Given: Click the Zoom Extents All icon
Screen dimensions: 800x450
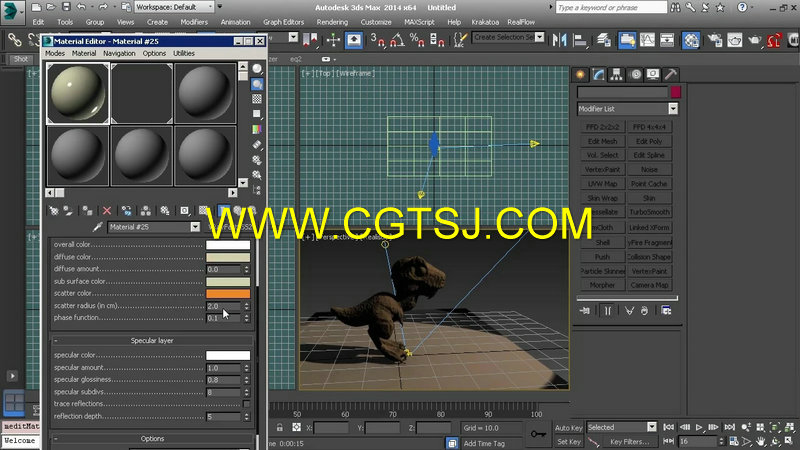Looking at the screenshot, I should [789, 428].
